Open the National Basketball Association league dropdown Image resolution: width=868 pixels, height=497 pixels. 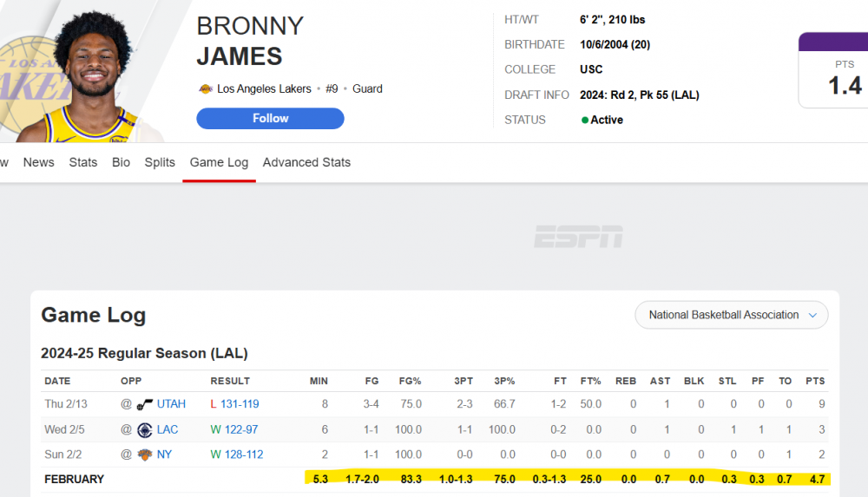coord(732,315)
